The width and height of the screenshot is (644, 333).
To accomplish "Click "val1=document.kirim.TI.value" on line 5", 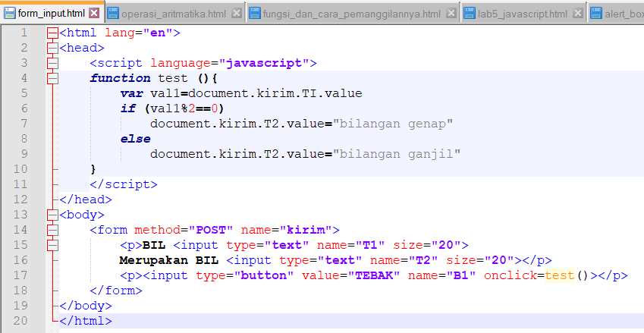I will (256, 93).
